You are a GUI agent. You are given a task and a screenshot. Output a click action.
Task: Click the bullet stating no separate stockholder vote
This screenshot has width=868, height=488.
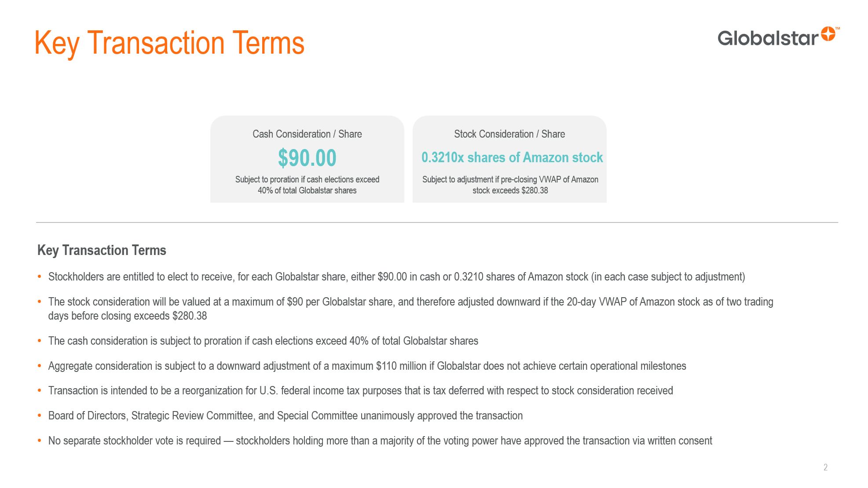coord(380,441)
